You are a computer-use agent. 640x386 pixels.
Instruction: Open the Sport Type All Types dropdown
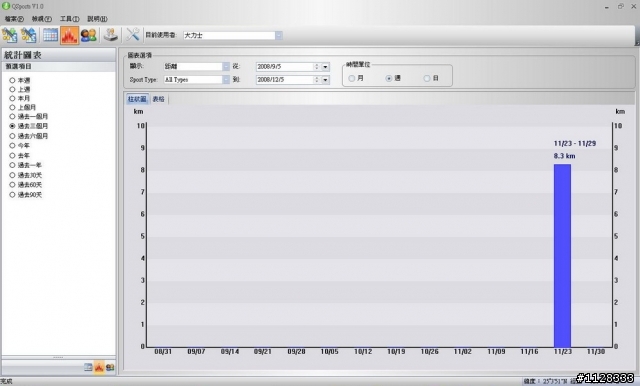click(x=226, y=80)
